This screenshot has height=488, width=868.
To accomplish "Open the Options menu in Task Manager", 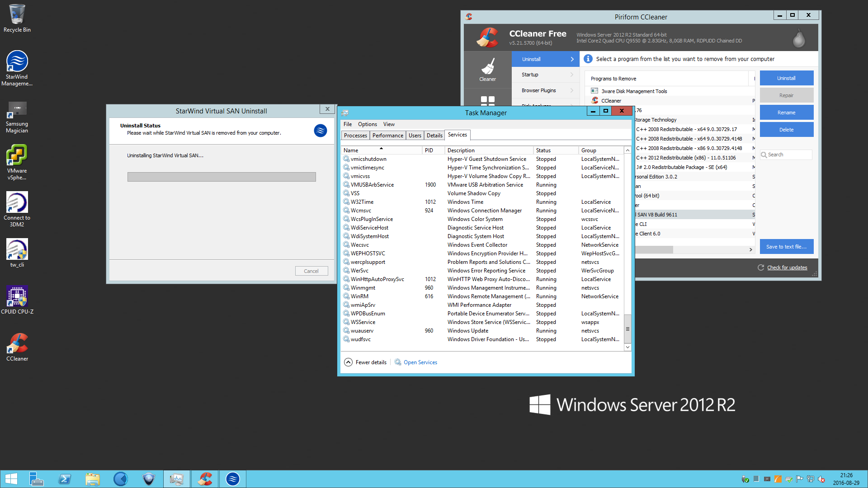I will (x=368, y=124).
